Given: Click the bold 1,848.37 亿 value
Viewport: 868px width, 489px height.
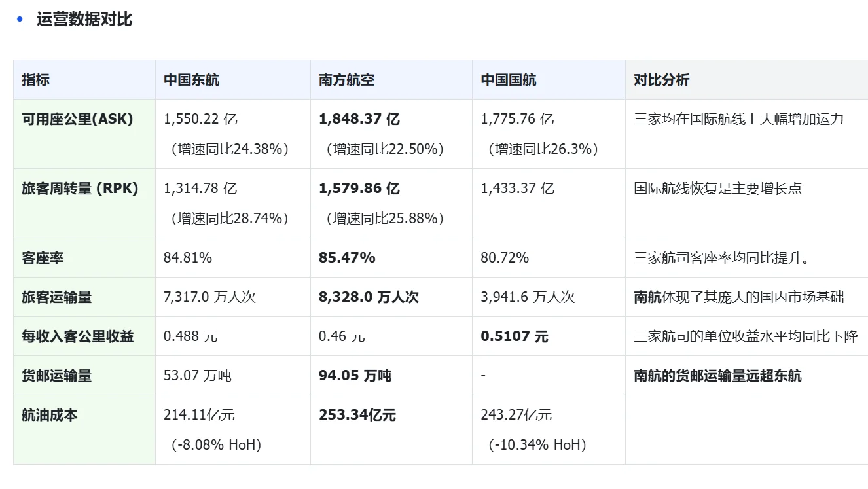Looking at the screenshot, I should tap(359, 119).
